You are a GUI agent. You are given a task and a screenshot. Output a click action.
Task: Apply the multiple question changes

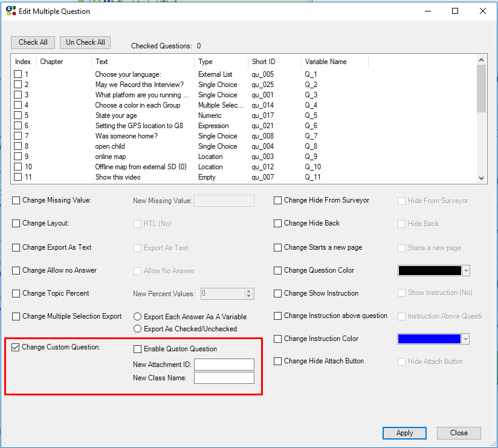click(404, 433)
